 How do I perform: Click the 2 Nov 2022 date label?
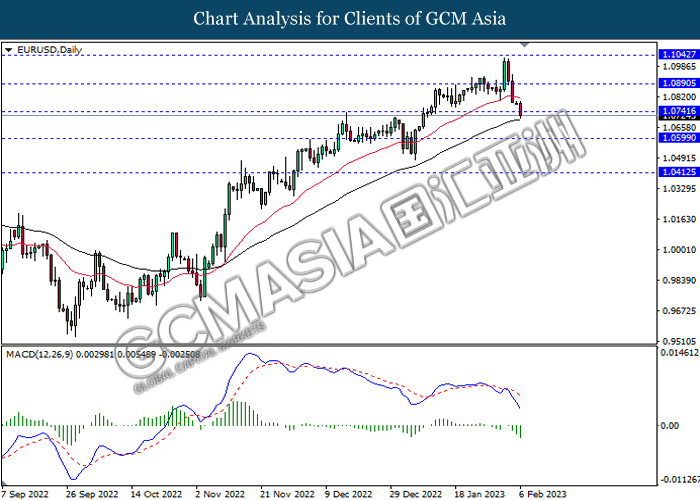[221, 494]
